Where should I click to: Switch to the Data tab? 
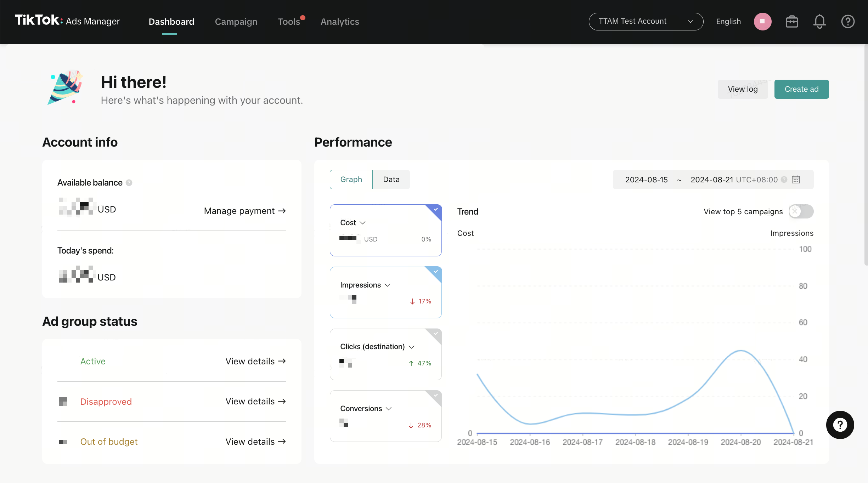tap(391, 180)
